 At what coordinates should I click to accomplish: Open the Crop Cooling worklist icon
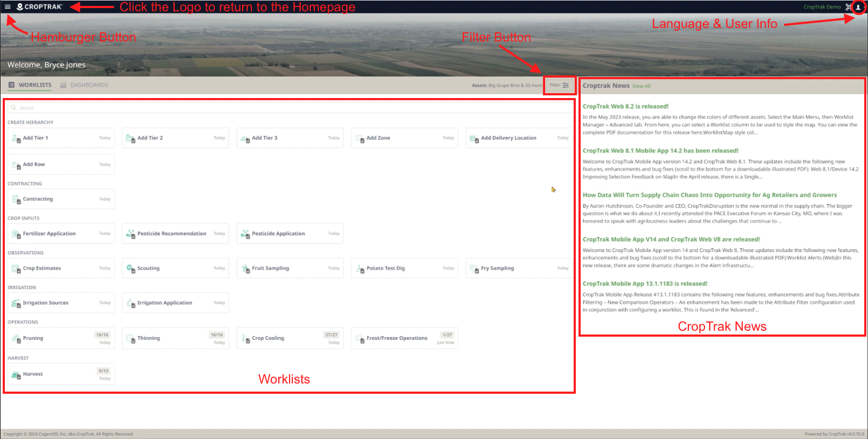(x=245, y=339)
